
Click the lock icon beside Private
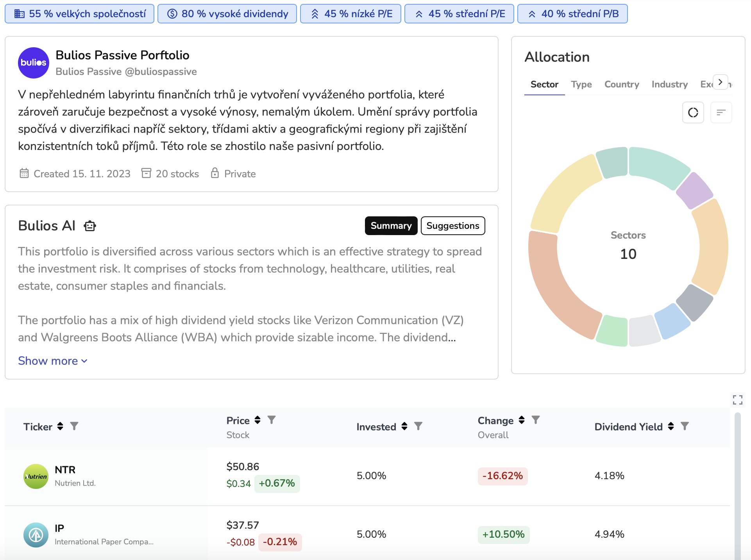click(x=215, y=173)
